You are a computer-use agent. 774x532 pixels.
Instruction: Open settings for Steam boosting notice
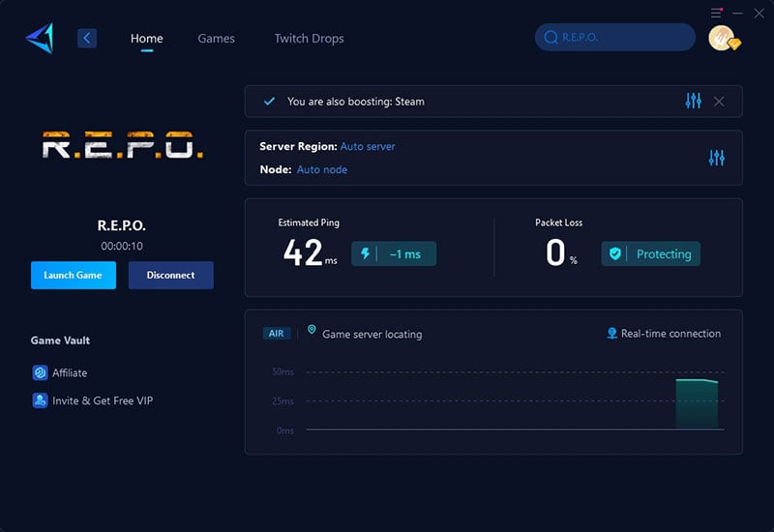coord(693,101)
